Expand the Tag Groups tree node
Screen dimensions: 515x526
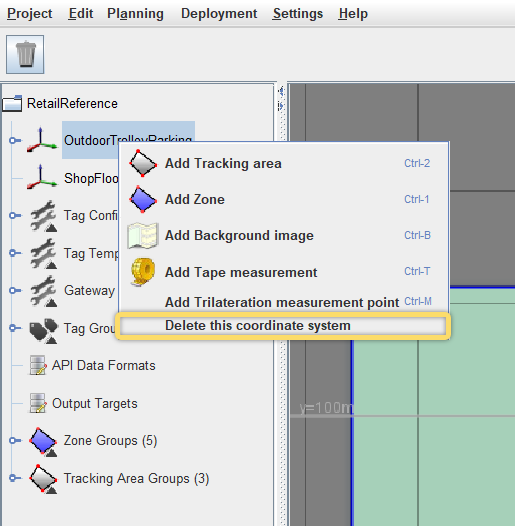coord(14,328)
